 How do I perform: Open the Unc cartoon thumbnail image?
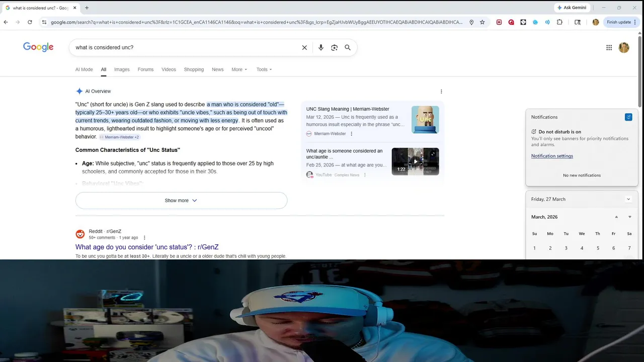pos(425,120)
